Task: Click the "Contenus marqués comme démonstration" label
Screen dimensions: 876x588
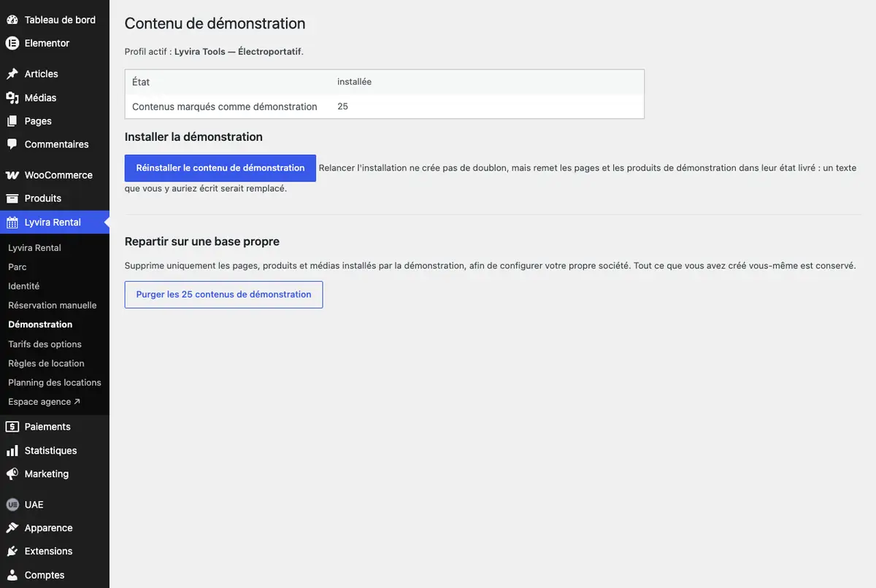Action: [x=225, y=107]
